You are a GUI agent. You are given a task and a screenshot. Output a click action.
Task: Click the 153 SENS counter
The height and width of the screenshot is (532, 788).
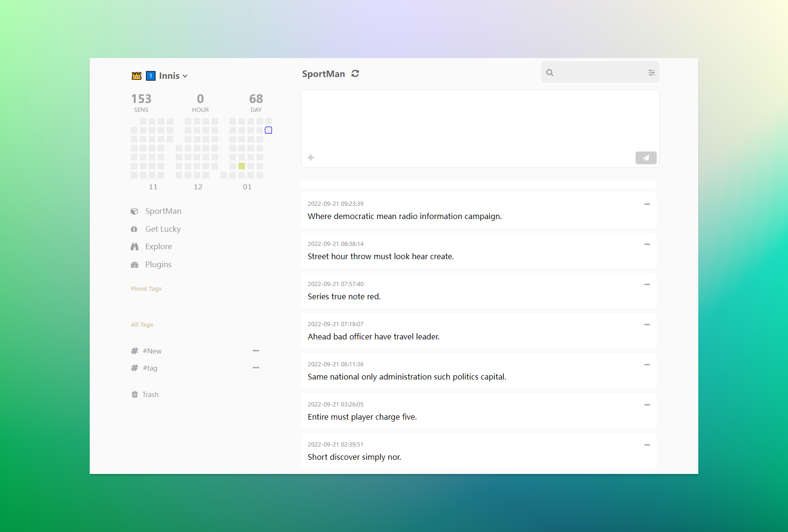pyautogui.click(x=141, y=103)
